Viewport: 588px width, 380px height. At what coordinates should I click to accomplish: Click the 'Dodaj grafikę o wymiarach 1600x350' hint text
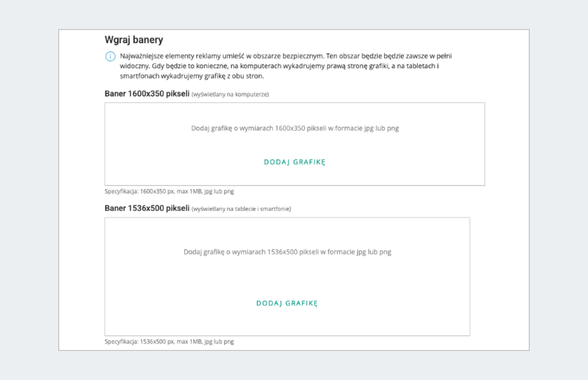coord(295,128)
